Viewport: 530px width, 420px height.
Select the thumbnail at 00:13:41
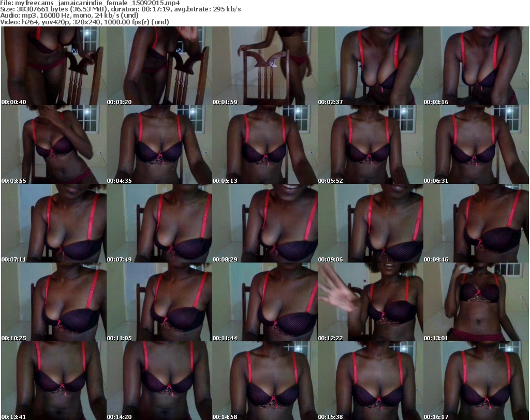[x=54, y=381]
